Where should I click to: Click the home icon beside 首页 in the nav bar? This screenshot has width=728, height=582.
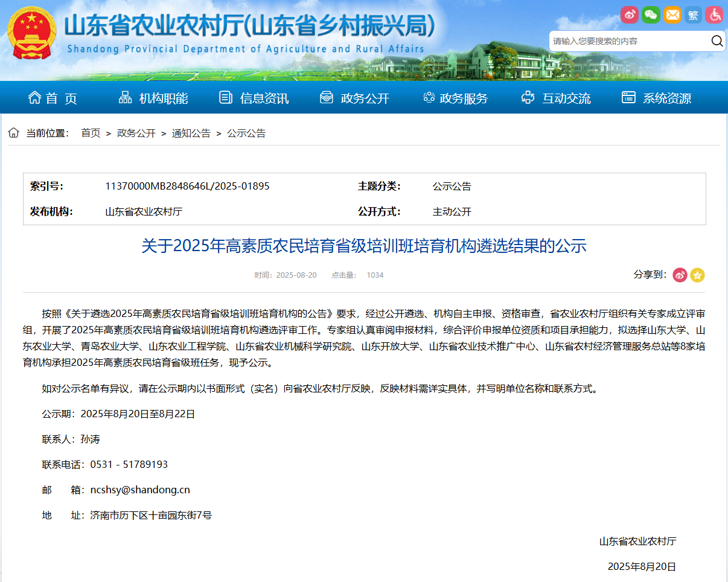[x=34, y=97]
